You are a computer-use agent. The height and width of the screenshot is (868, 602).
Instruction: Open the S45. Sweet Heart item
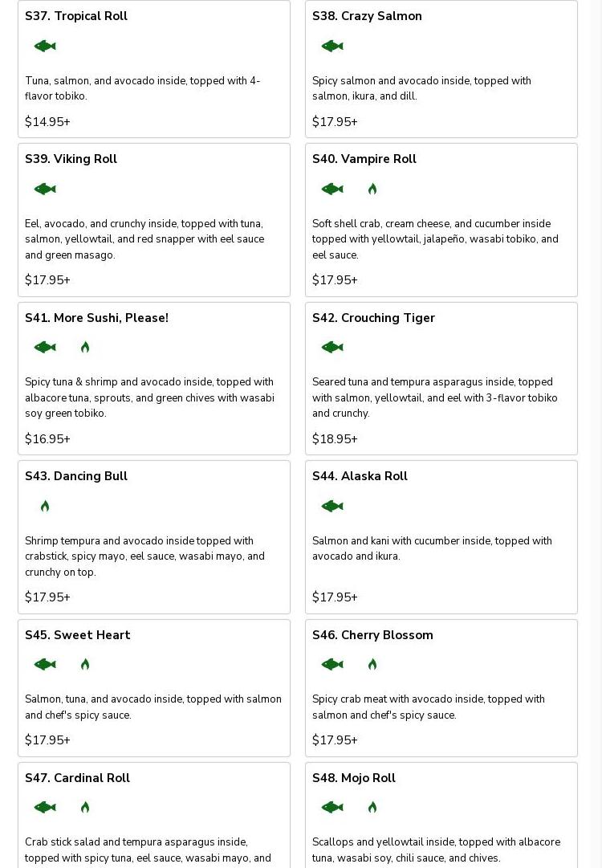78,635
